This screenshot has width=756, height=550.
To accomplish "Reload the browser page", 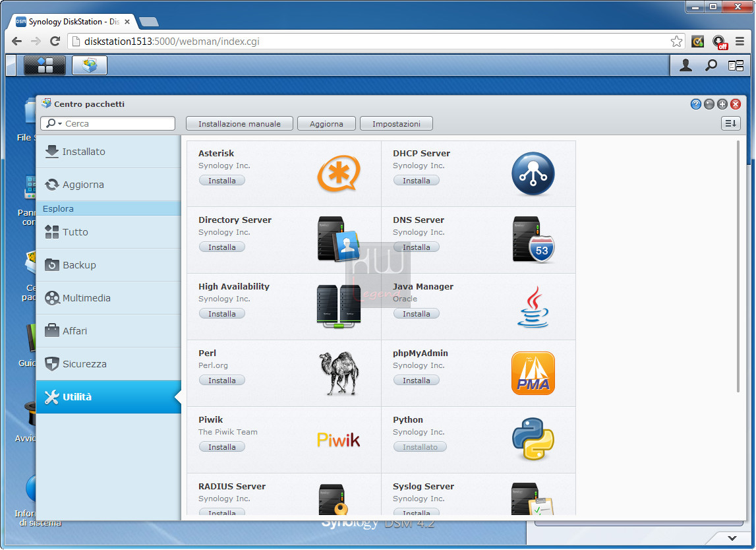I will click(x=55, y=42).
